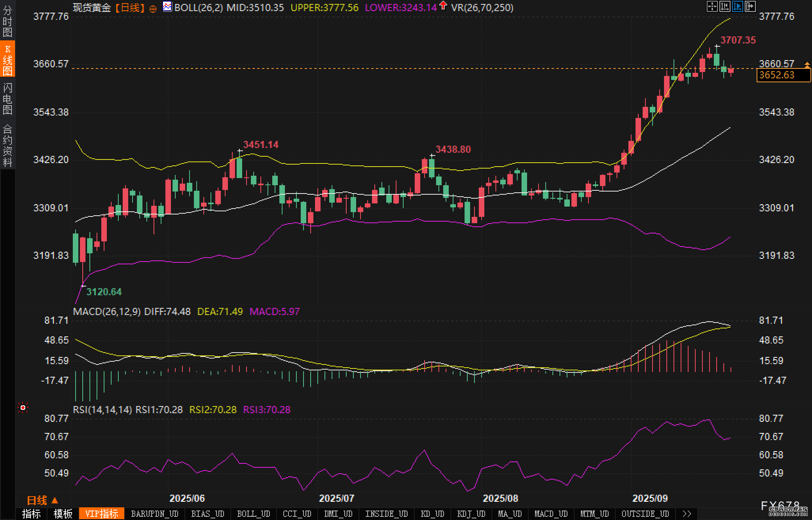
Task: Click the 2025/09 date axis label
Action: point(650,498)
